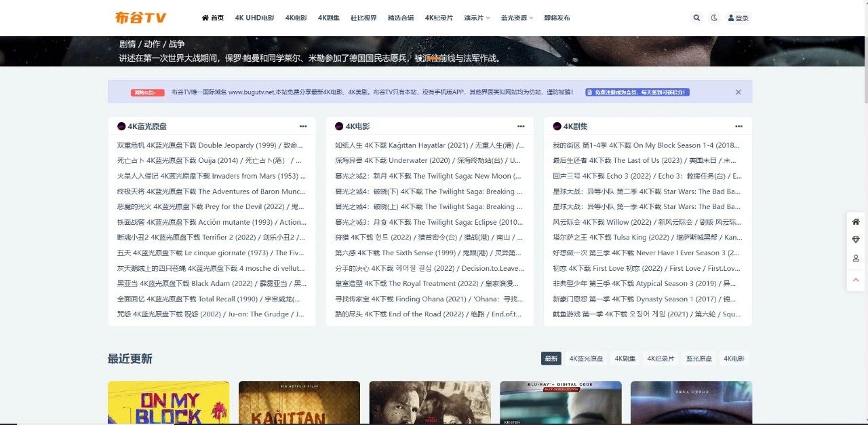868x425 pixels.
Task: Click the ON MY BLOCK poster thumbnail
Action: [168, 403]
